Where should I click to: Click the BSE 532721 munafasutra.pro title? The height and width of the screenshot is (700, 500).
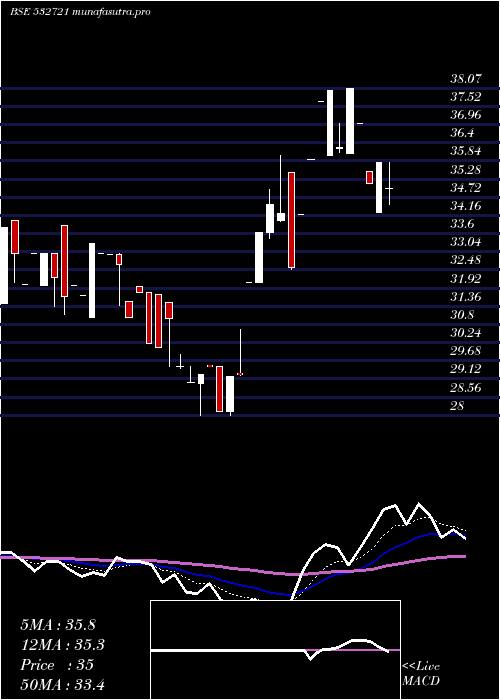(80, 12)
